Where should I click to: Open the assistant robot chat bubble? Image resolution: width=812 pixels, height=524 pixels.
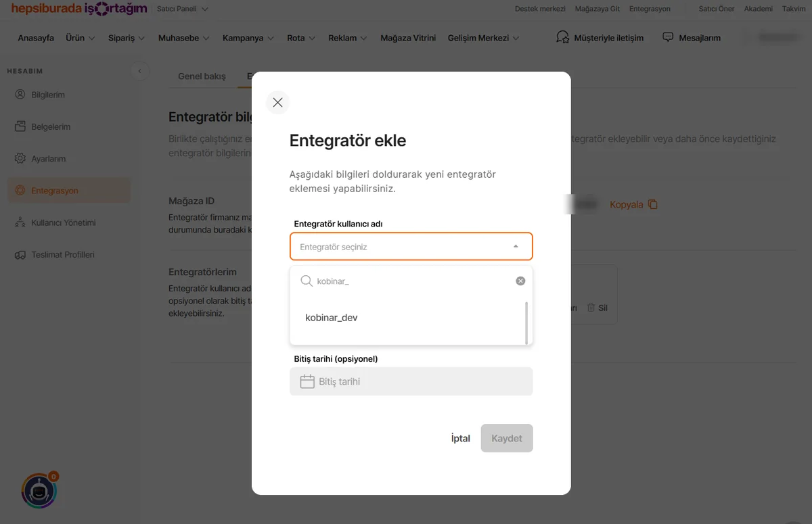tap(39, 492)
